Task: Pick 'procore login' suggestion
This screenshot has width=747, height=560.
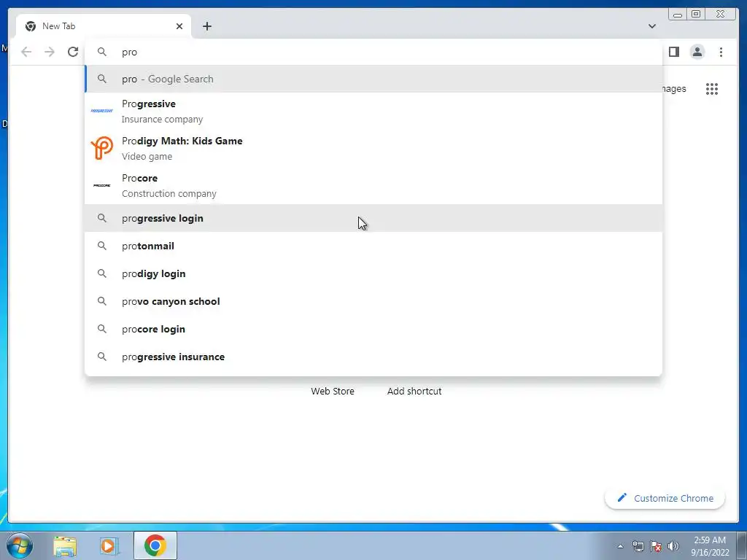Action: point(373,329)
